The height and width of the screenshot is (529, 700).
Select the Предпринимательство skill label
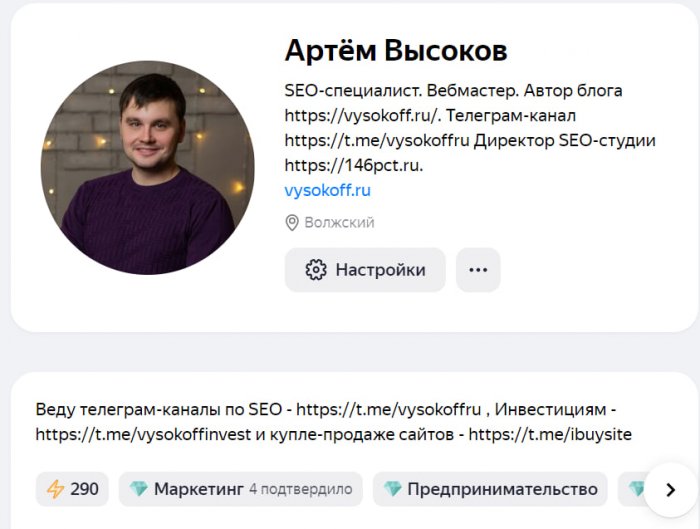point(502,489)
